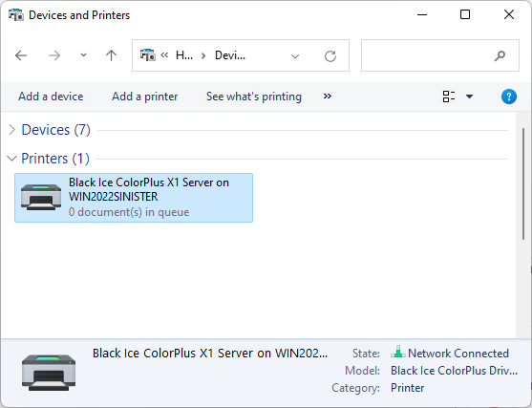The image size is (532, 408).
Task: Click See what's printing
Action: click(254, 97)
